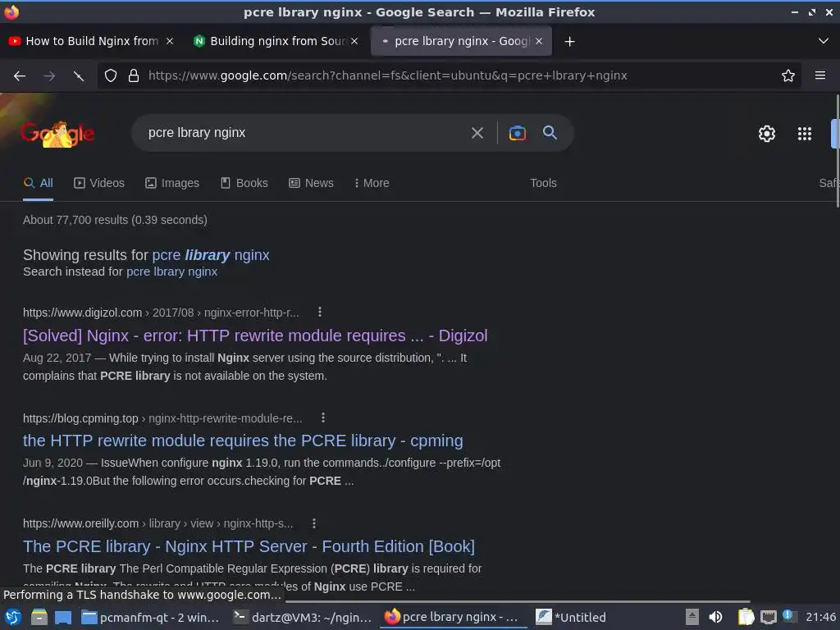Close the Building nginx from Source tab

tap(354, 41)
